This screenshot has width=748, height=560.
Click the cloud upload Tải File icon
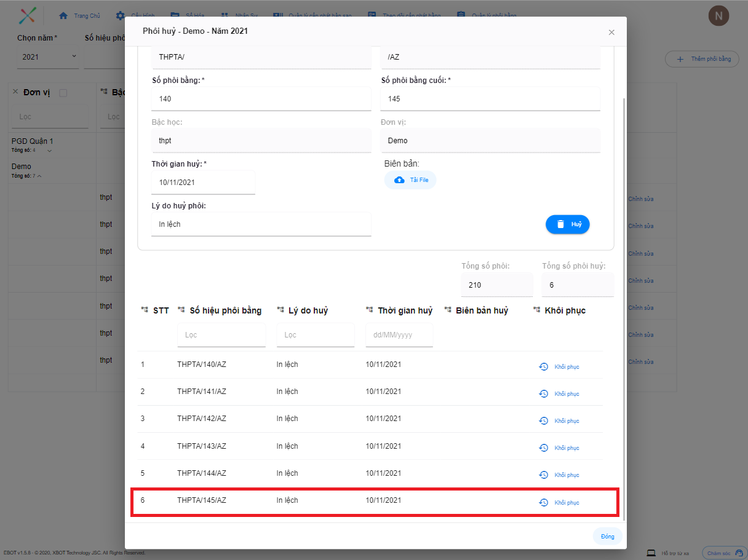click(400, 180)
